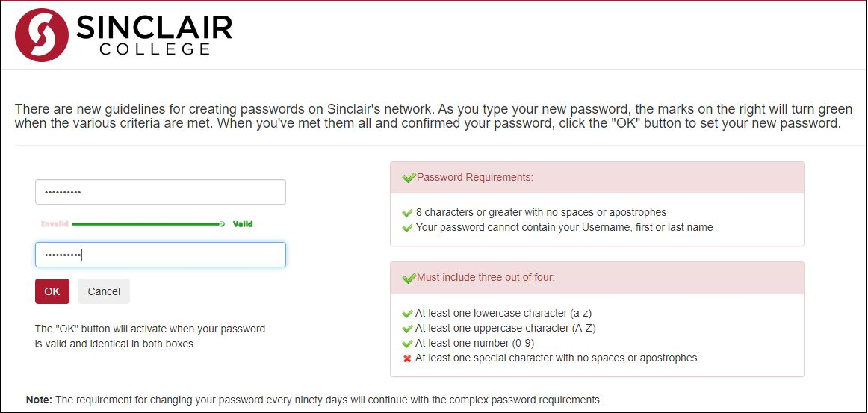Click red X beside special character rule
Viewport: 868px width, 413px height.
407,358
